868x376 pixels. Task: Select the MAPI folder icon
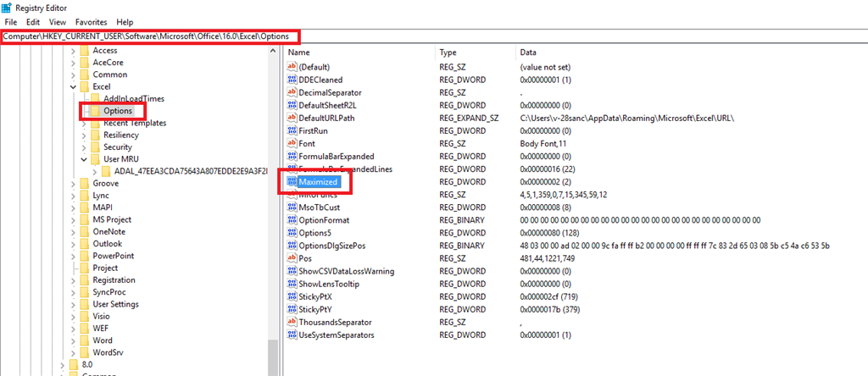click(84, 207)
